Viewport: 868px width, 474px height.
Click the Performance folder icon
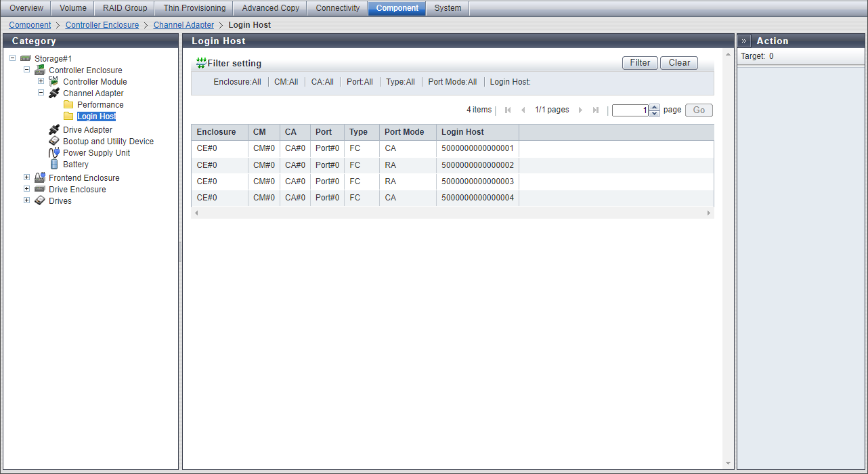pos(68,105)
